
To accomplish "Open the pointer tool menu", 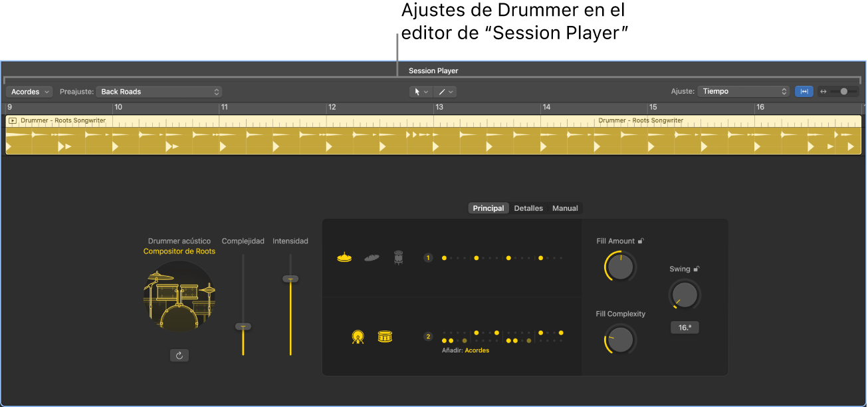I will (x=421, y=91).
